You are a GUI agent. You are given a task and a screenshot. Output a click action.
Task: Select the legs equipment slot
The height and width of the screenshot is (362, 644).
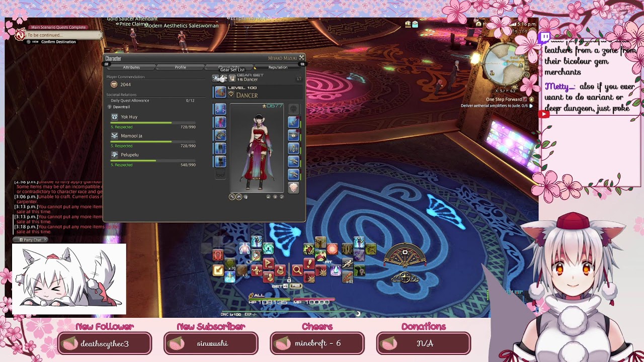[x=220, y=148]
